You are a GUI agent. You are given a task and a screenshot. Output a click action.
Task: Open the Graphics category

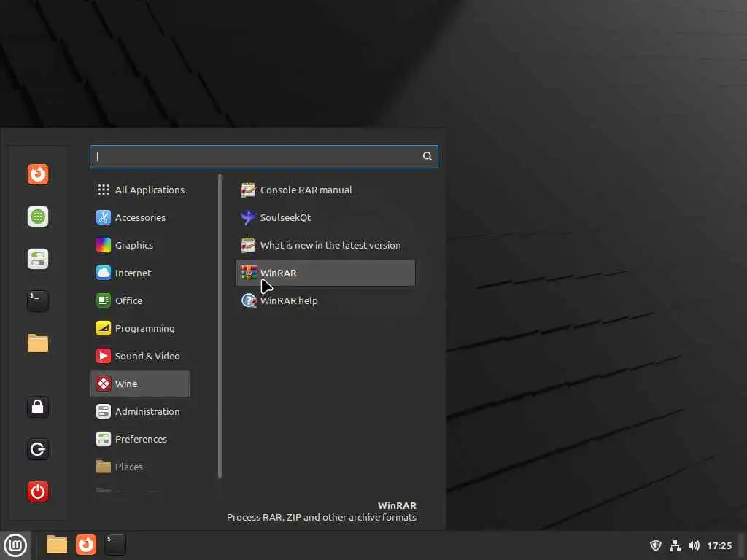coord(140,245)
